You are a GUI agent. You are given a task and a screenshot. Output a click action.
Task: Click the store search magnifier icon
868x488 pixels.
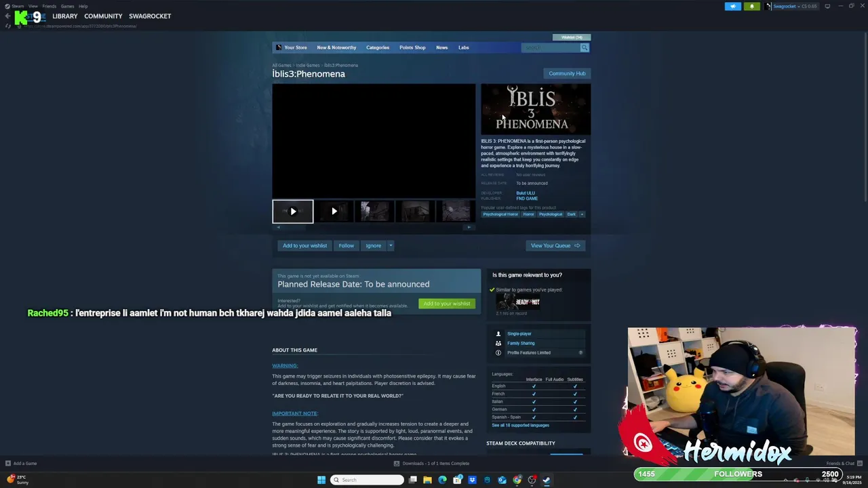coord(585,47)
